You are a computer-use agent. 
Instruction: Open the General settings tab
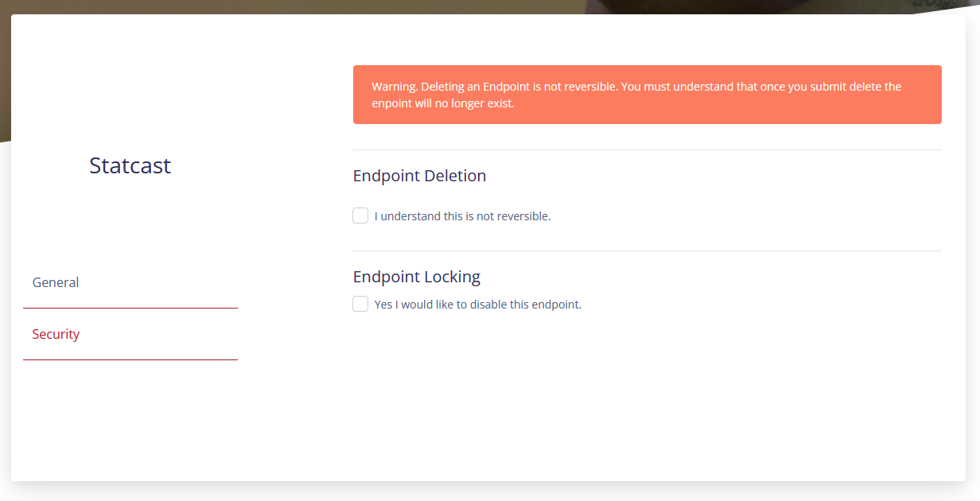pos(56,282)
